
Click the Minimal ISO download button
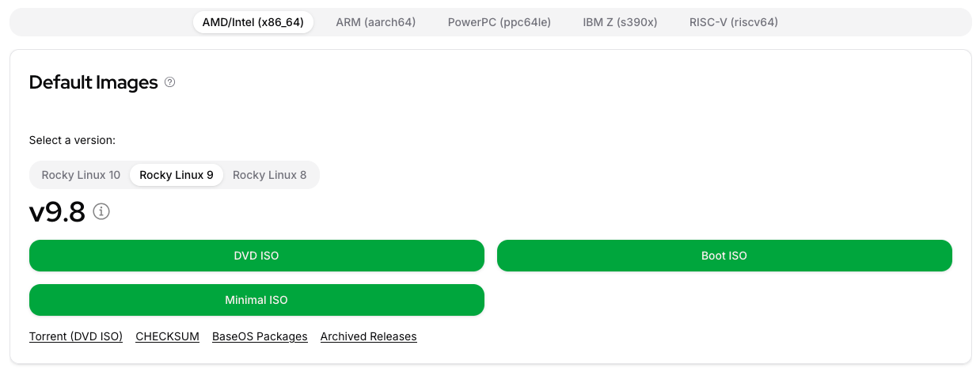click(256, 300)
